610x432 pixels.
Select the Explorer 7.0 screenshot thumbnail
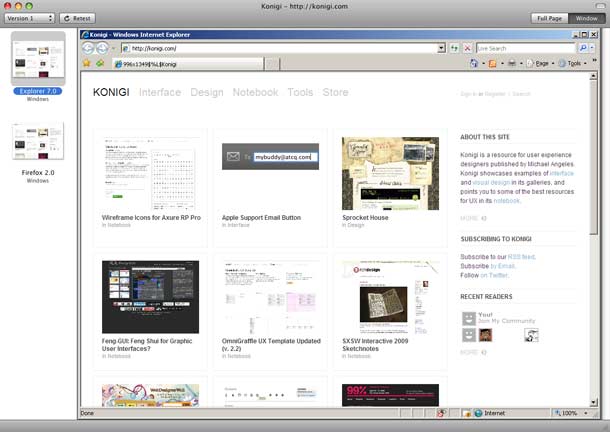(x=38, y=59)
